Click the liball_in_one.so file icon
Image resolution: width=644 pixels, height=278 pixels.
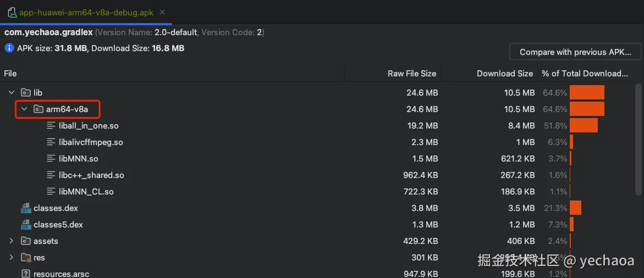tap(52, 126)
